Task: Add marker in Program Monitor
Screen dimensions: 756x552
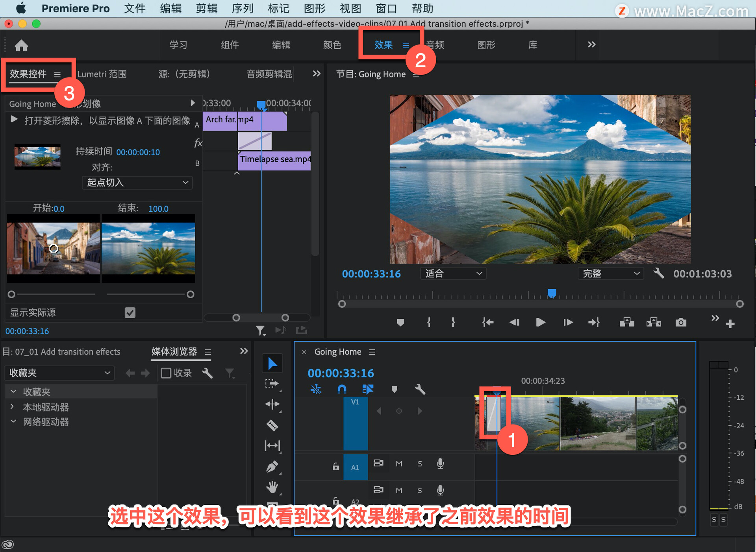Action: 400,323
